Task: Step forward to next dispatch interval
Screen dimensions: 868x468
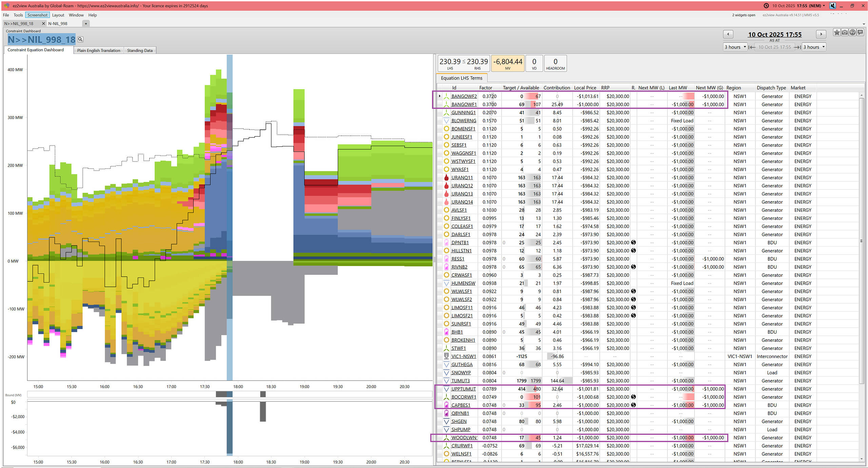Action: pyautogui.click(x=821, y=34)
